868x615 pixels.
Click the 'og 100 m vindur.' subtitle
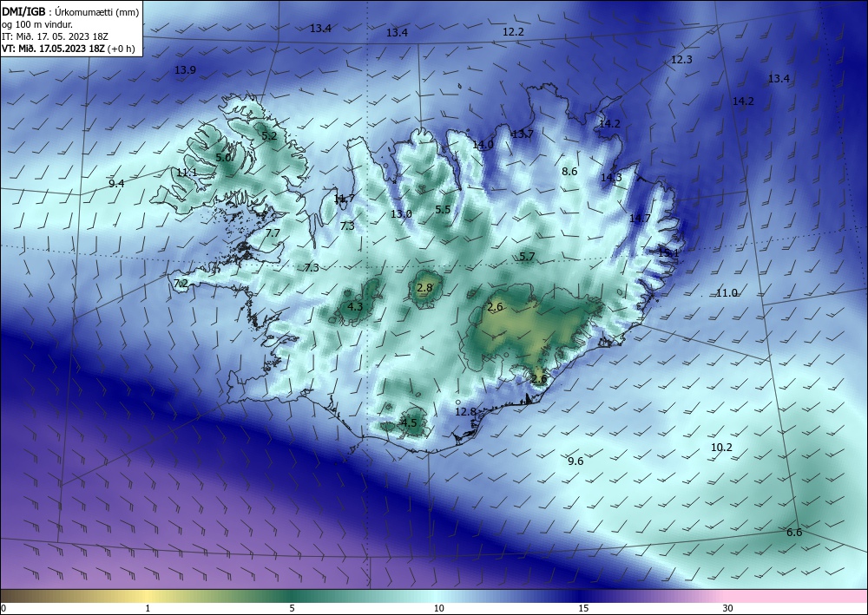[37, 24]
